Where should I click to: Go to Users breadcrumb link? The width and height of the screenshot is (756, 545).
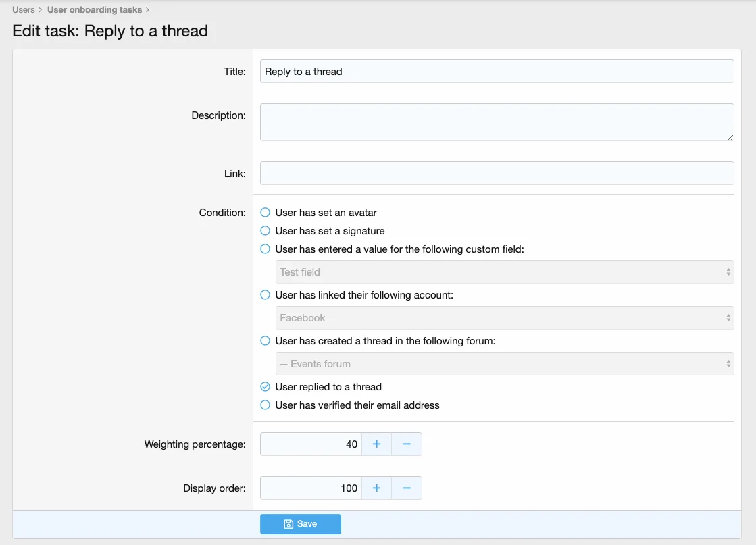24,10
